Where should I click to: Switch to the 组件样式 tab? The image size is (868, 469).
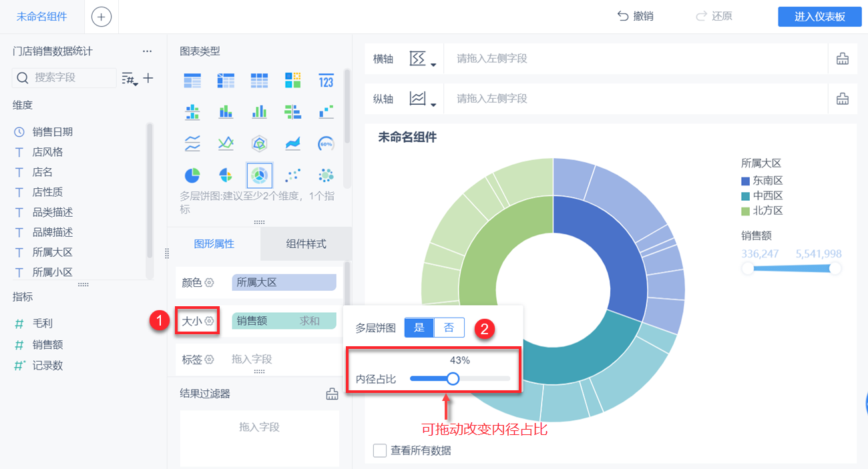(306, 244)
